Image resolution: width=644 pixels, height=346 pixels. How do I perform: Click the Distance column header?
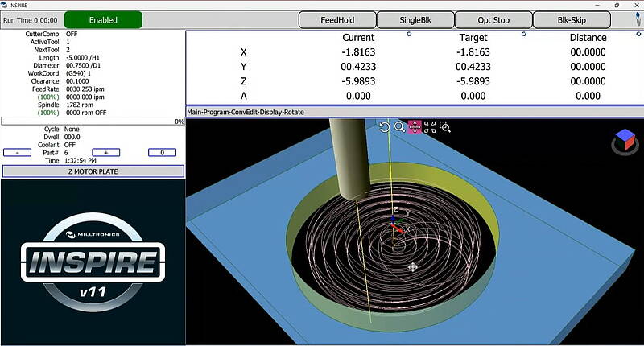tap(588, 38)
